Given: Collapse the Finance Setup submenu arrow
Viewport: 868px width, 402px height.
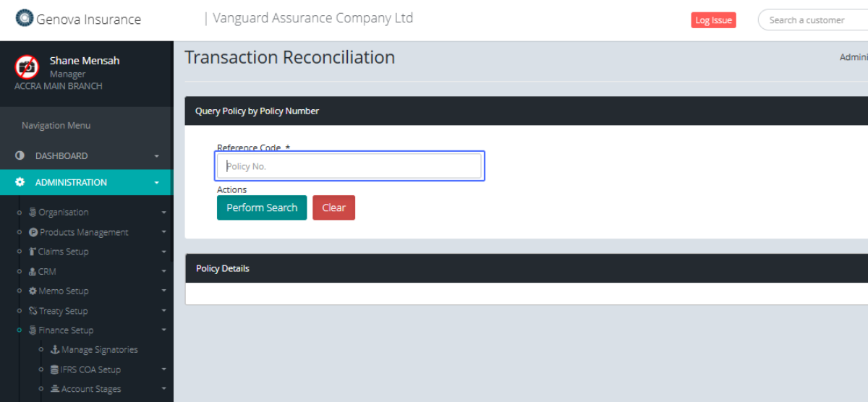Looking at the screenshot, I should [x=163, y=330].
